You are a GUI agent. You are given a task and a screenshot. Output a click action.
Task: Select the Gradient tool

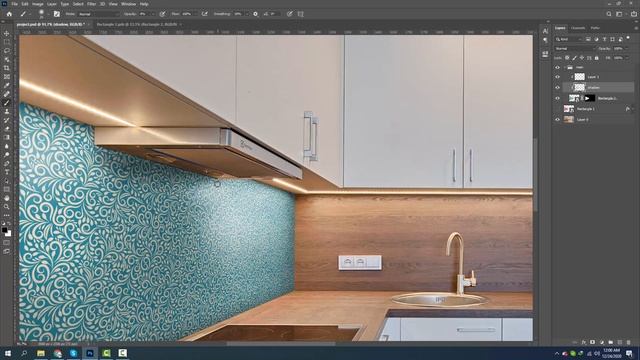click(x=7, y=138)
